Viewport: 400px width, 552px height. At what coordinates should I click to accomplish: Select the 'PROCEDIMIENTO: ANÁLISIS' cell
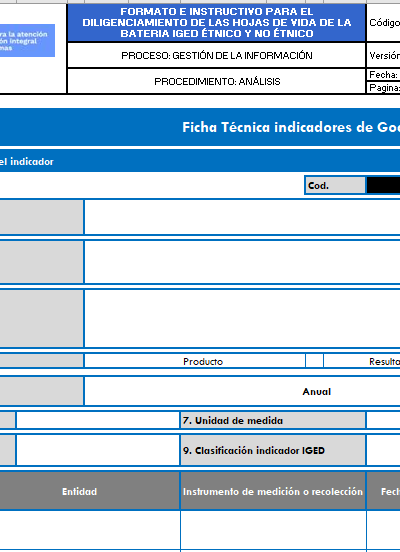click(x=217, y=81)
